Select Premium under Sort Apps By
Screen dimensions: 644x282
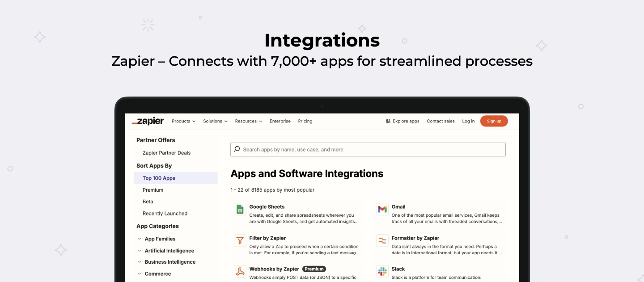click(153, 189)
